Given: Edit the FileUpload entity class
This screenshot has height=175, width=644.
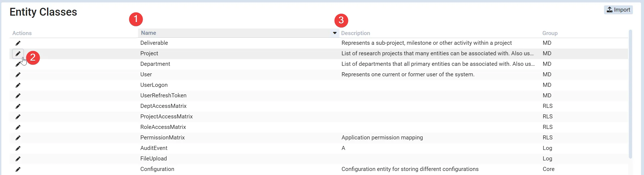Looking at the screenshot, I should tap(18, 159).
